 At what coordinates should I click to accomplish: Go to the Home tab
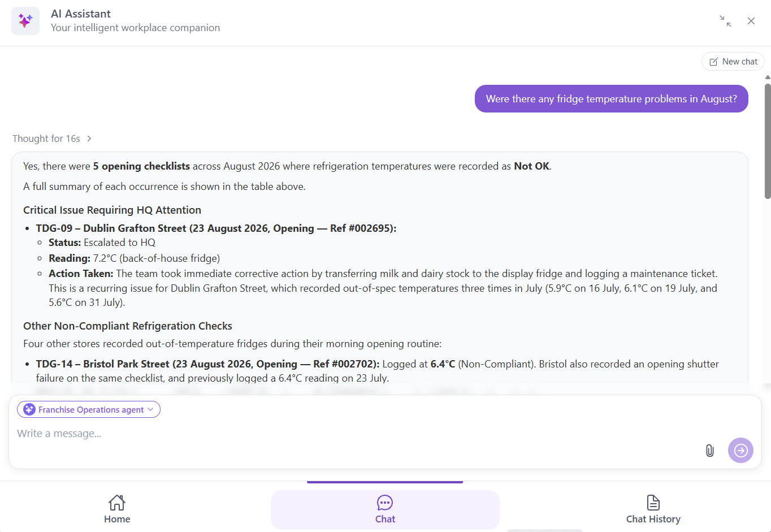(x=117, y=509)
